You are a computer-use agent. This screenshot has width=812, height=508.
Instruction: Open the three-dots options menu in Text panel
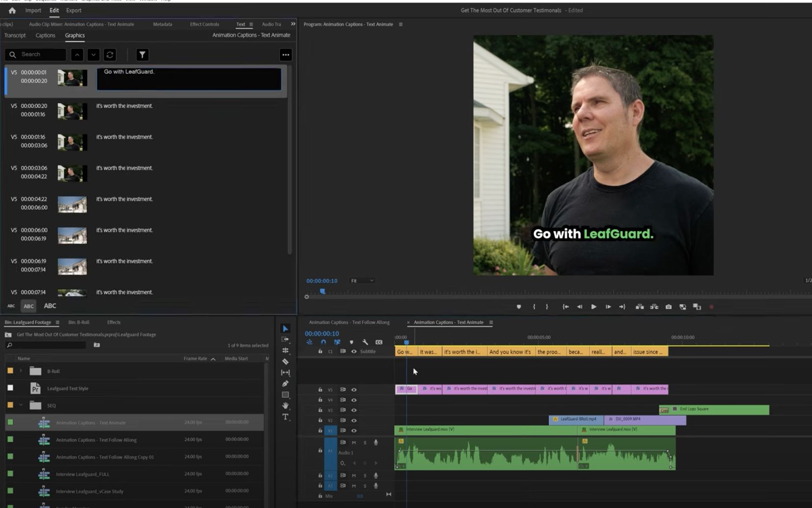pos(285,55)
